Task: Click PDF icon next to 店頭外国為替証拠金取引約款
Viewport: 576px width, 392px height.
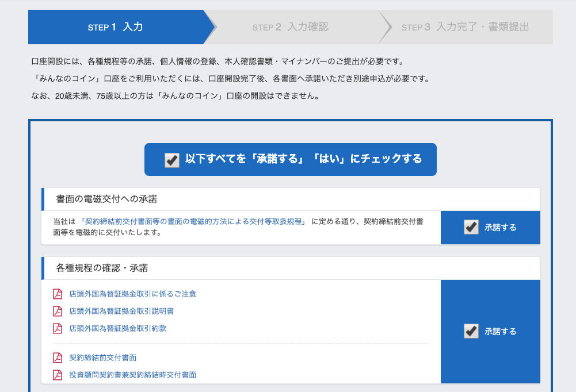Action: (x=58, y=329)
